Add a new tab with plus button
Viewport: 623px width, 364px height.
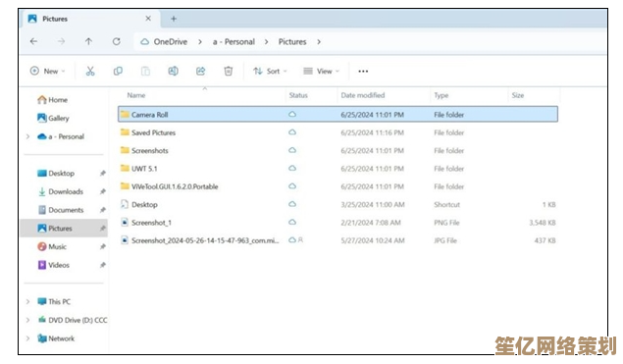click(x=174, y=19)
